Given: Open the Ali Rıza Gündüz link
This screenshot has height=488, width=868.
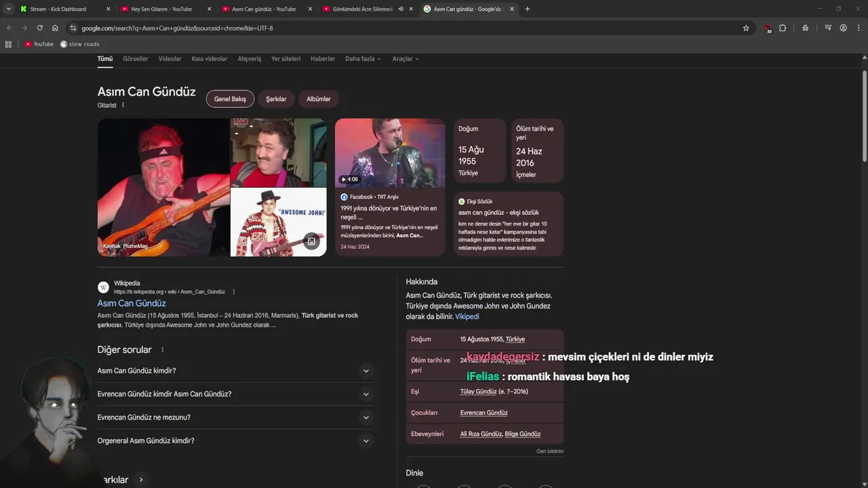Looking at the screenshot, I should 481,434.
